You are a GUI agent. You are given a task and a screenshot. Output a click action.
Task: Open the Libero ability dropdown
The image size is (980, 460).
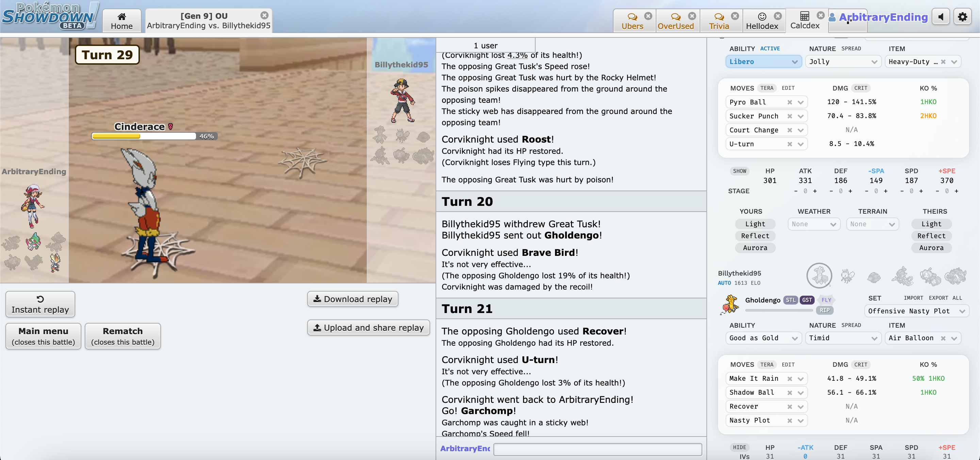pos(763,62)
